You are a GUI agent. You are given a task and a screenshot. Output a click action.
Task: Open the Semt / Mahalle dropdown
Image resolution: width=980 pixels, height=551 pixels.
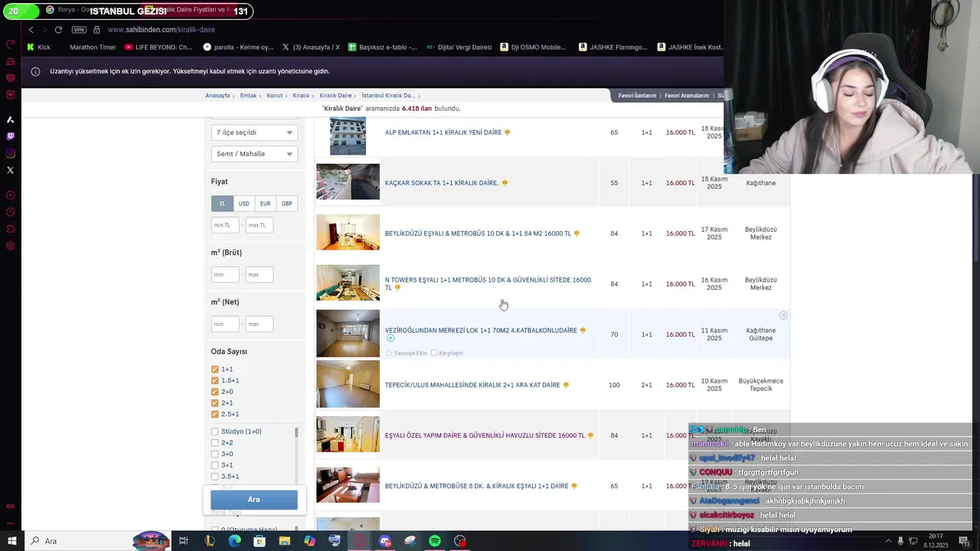coord(254,154)
